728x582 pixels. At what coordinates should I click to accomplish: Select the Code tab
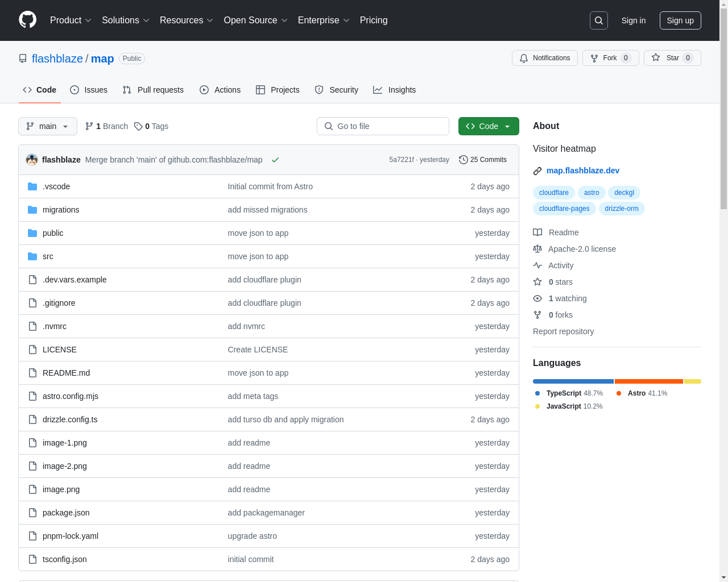click(x=40, y=90)
